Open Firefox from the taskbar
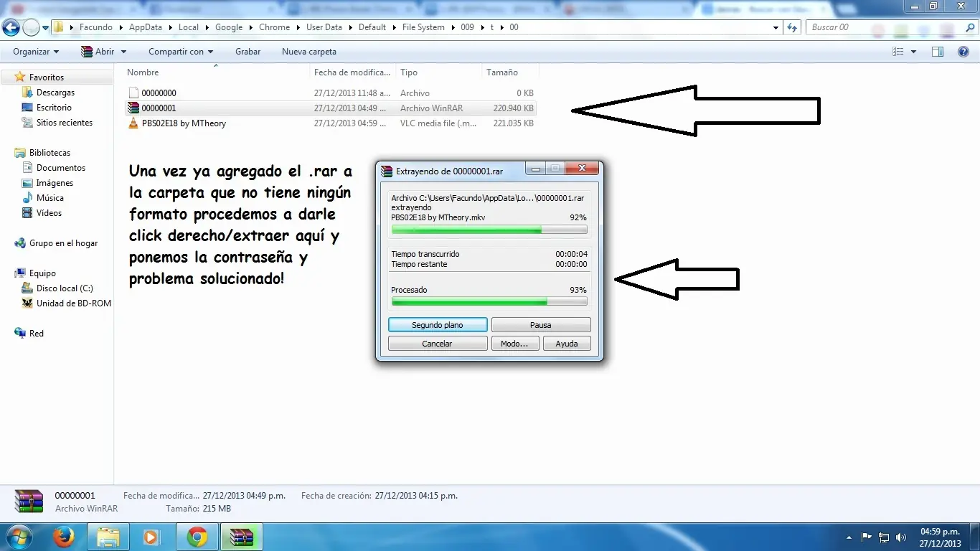The height and width of the screenshot is (551, 980). (x=63, y=537)
